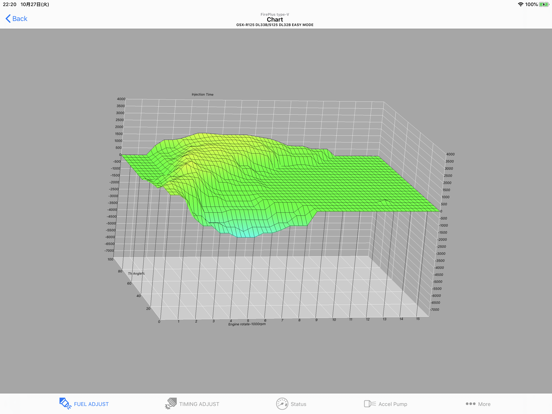552x414 pixels.
Task: Tap the three-dots More icon
Action: 470,404
